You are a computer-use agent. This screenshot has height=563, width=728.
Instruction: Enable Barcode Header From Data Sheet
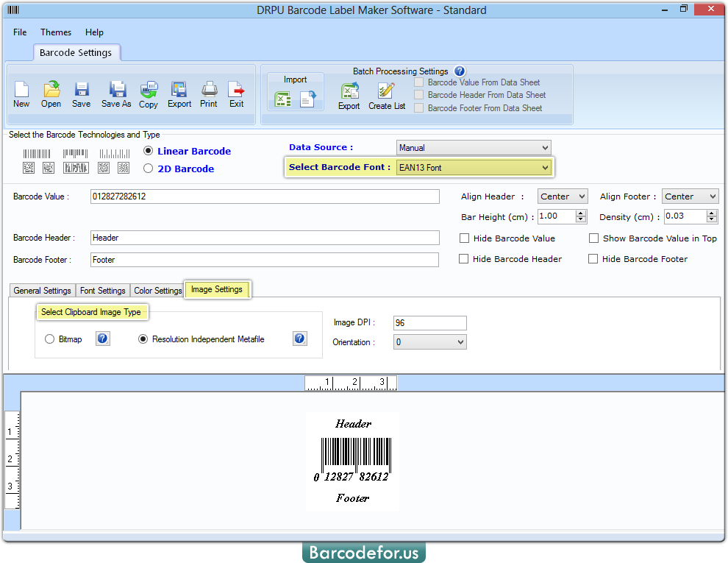[419, 95]
